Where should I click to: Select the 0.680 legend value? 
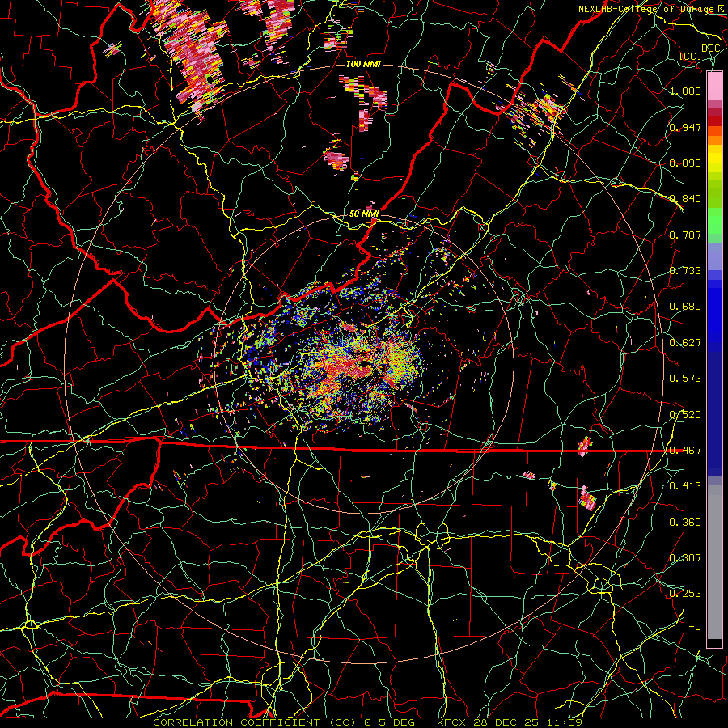coord(685,307)
